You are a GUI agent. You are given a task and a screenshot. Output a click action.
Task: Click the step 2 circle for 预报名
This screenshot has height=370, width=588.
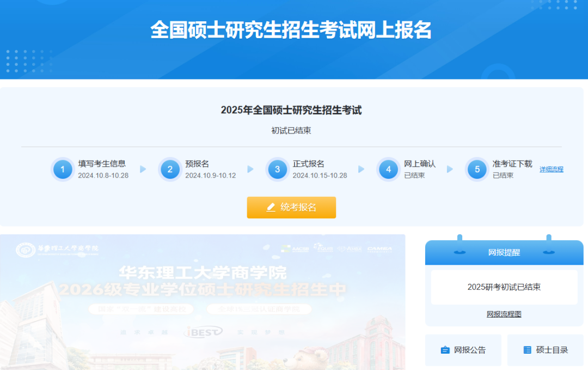coord(170,169)
